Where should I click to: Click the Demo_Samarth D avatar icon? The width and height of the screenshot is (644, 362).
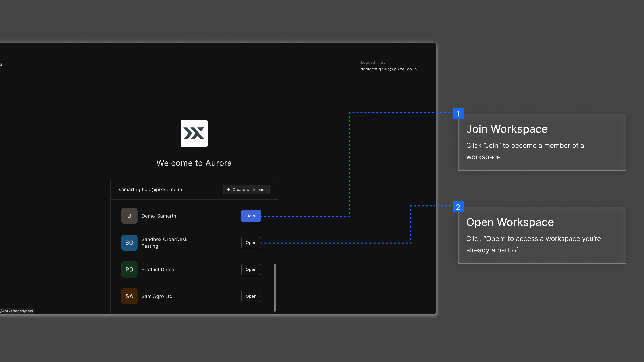tap(129, 216)
